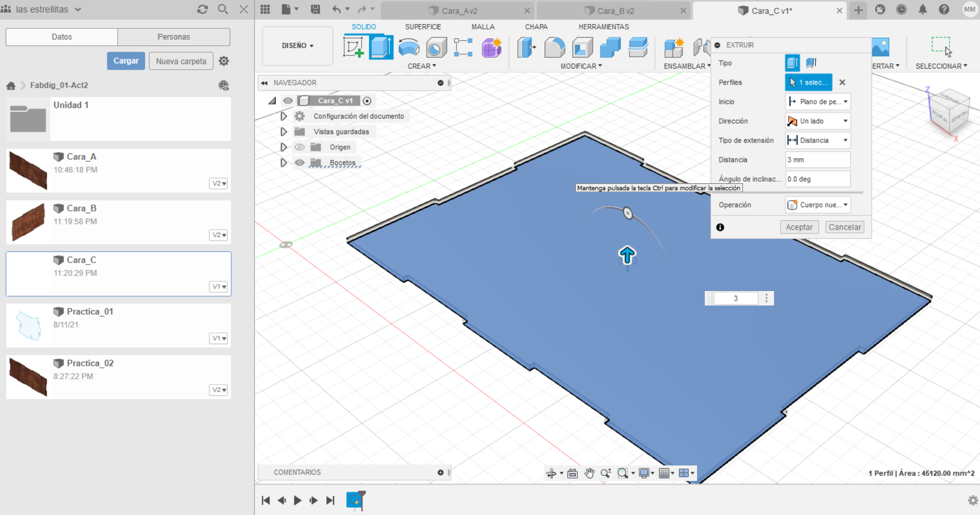Click the Aceptar button
Screen dimensions: 980x515
click(799, 227)
